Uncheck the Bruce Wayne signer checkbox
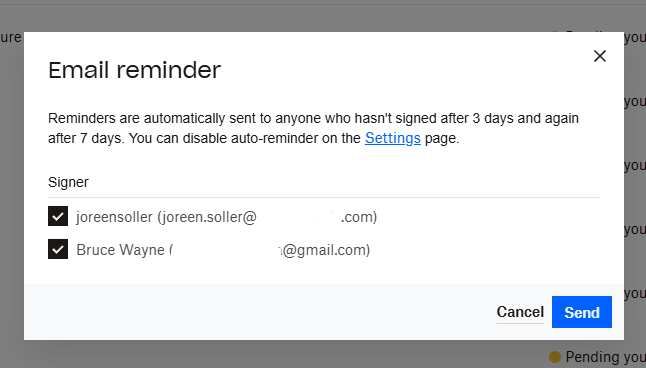This screenshot has width=646, height=368. tap(58, 249)
